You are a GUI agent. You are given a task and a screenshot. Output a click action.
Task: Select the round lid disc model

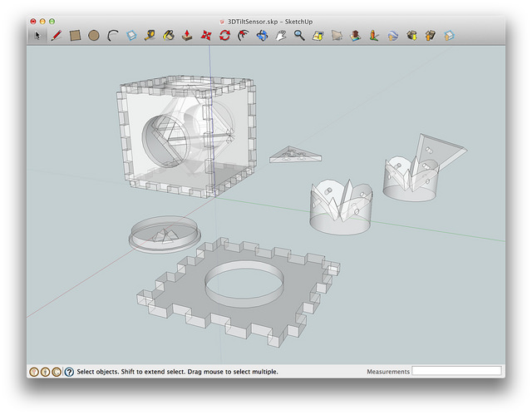coord(165,235)
